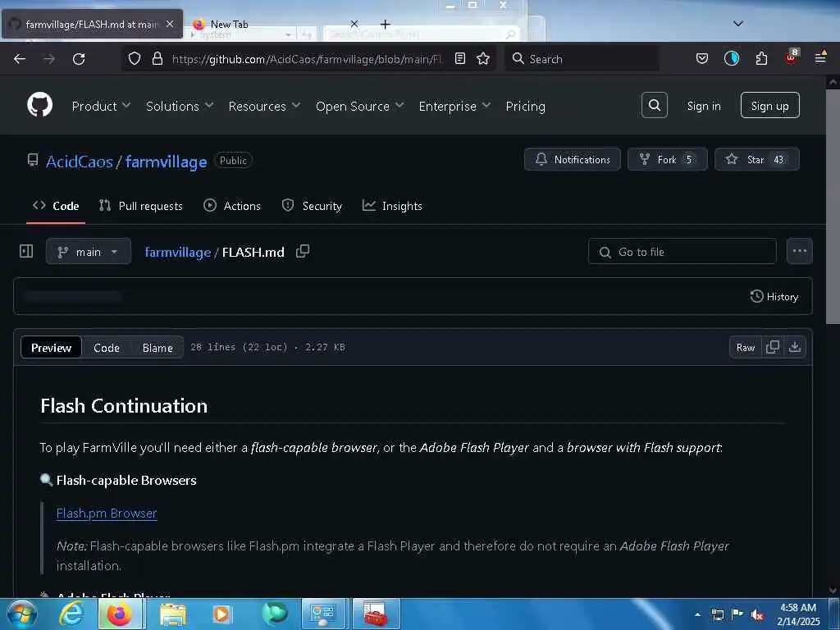The height and width of the screenshot is (630, 840).
Task: Close the farmvillage/FLASH.md tab
Action: (x=170, y=24)
